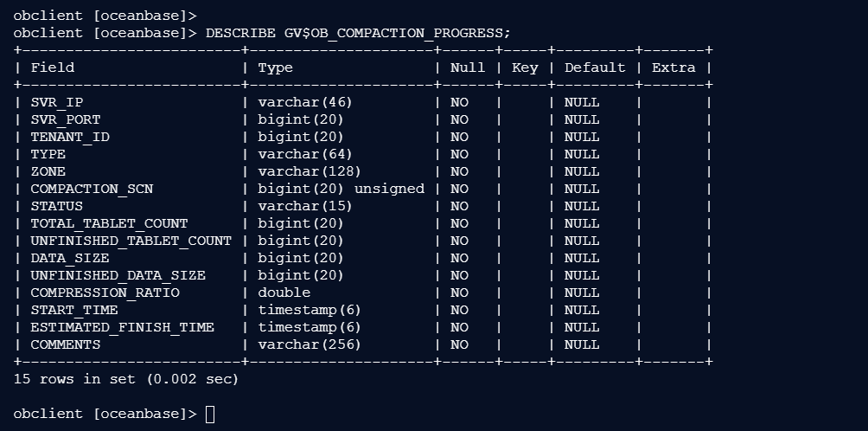This screenshot has height=431, width=868.
Task: Click the double type value
Action: pos(284,293)
